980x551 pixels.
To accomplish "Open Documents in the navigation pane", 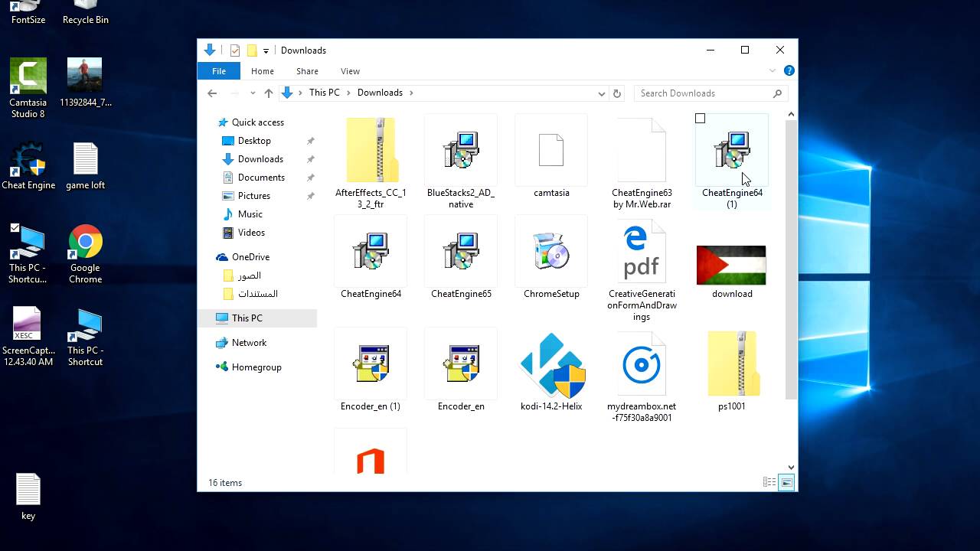I will click(261, 178).
